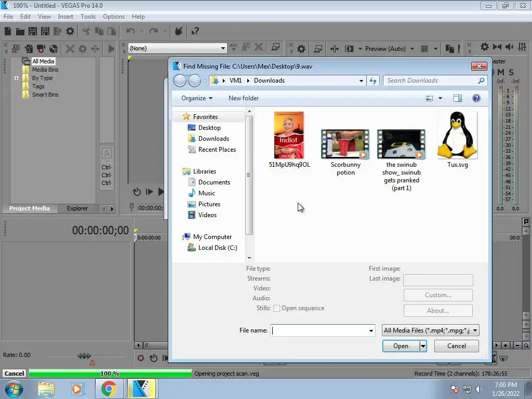The height and width of the screenshot is (399, 532).
Task: Click the New project icon in Vegas toolbar
Action: (8, 31)
